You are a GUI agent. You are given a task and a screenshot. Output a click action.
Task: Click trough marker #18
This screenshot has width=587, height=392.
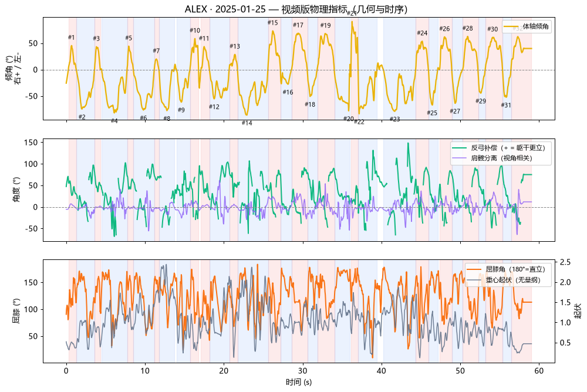pos(310,104)
